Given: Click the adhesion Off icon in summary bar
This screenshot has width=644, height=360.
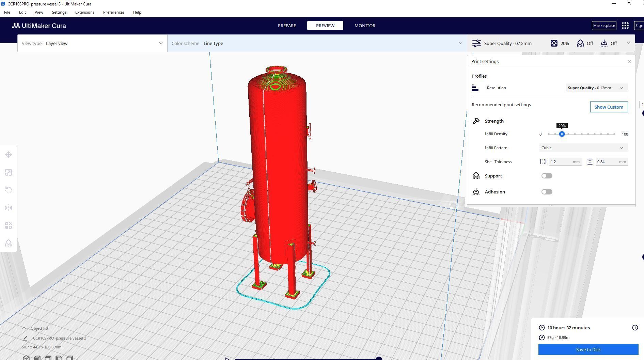Looking at the screenshot, I should (604, 43).
